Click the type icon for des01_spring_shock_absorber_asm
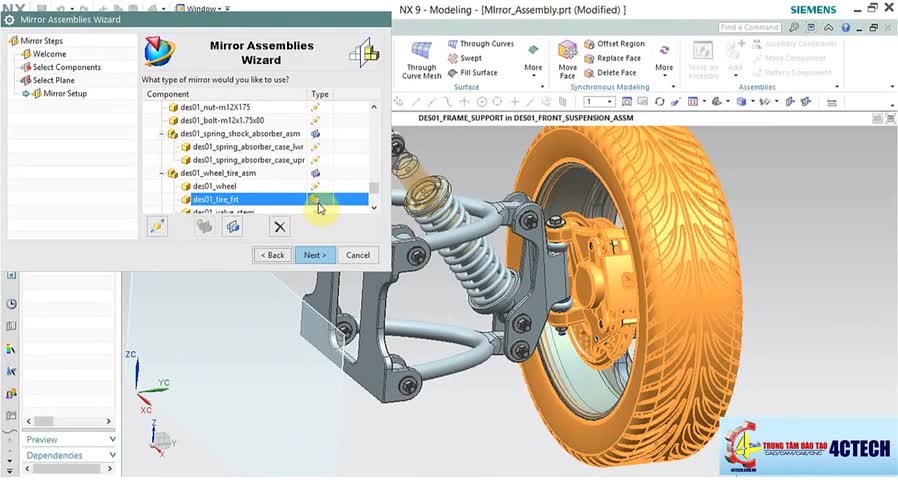Screen dimensions: 898x480 [x=315, y=133]
